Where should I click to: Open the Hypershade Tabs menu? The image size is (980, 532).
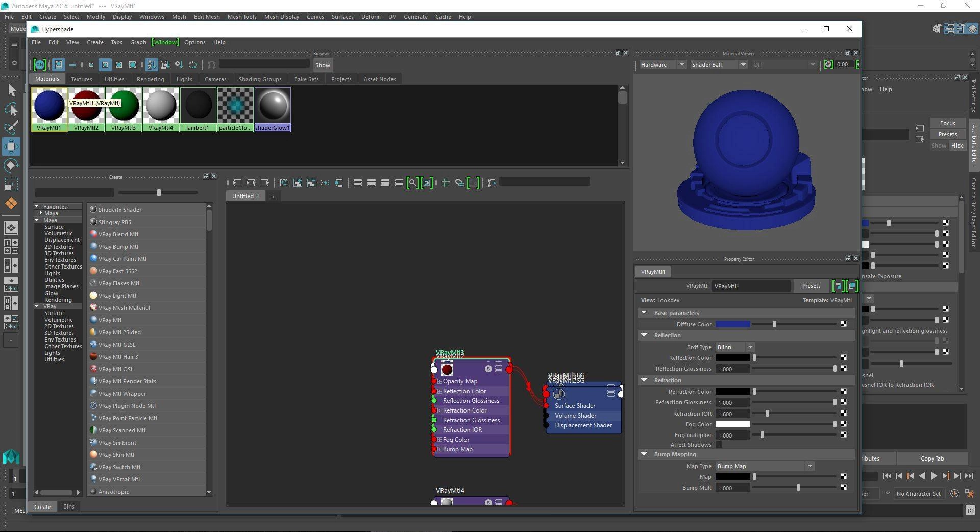pyautogui.click(x=116, y=42)
